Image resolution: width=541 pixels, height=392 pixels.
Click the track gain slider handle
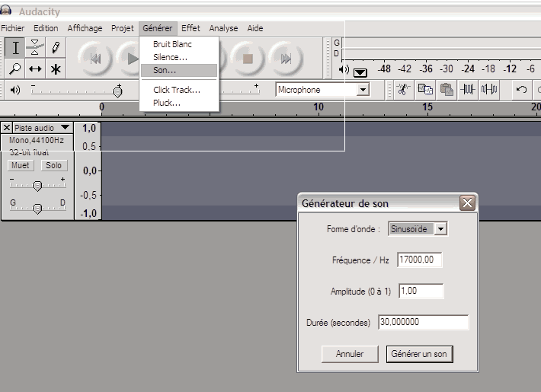[x=37, y=186]
